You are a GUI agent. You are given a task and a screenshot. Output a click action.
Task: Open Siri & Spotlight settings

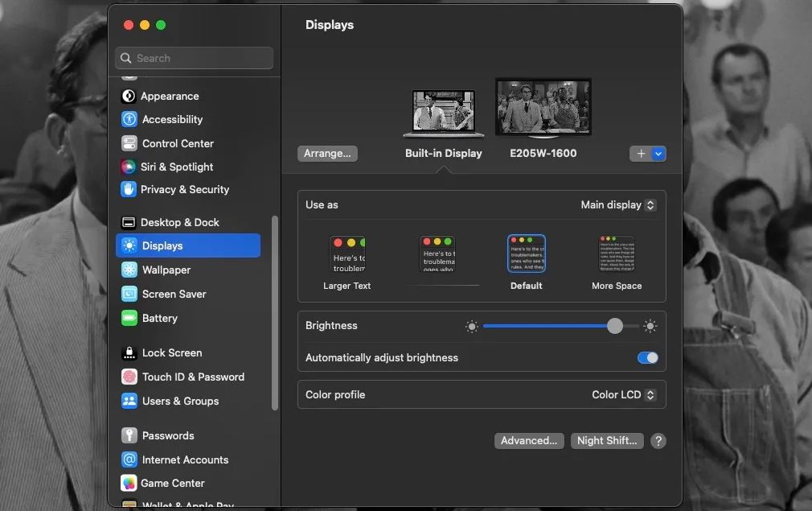(129, 167)
